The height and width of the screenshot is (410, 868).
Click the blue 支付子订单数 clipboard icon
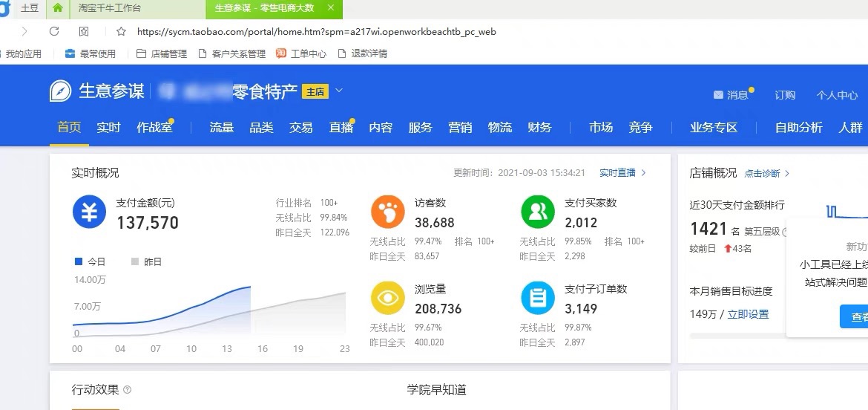tap(538, 298)
